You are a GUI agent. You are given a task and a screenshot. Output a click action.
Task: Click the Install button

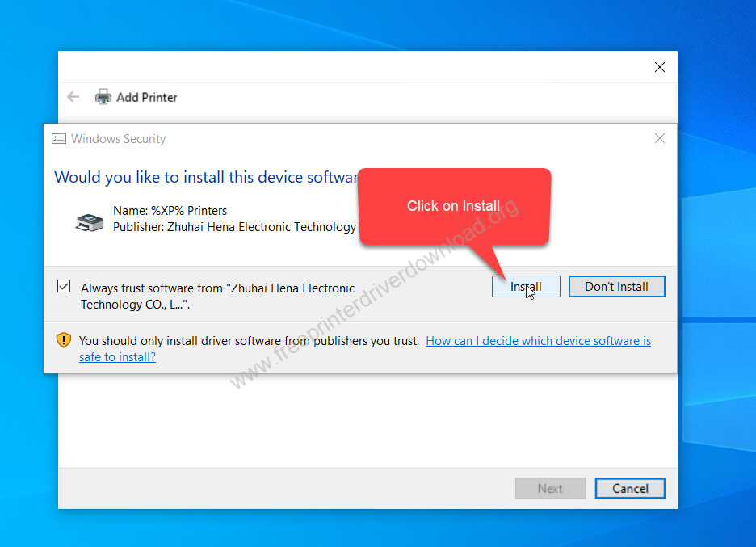(x=526, y=287)
